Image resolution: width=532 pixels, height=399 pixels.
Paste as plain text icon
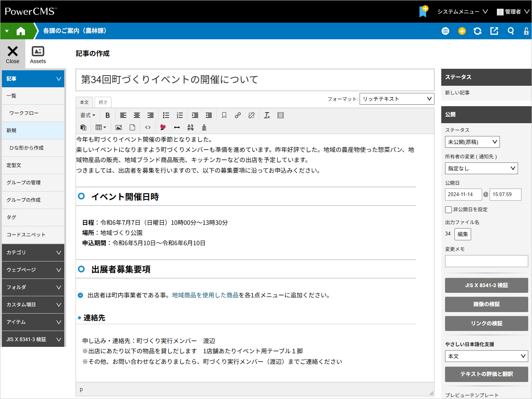click(x=84, y=127)
